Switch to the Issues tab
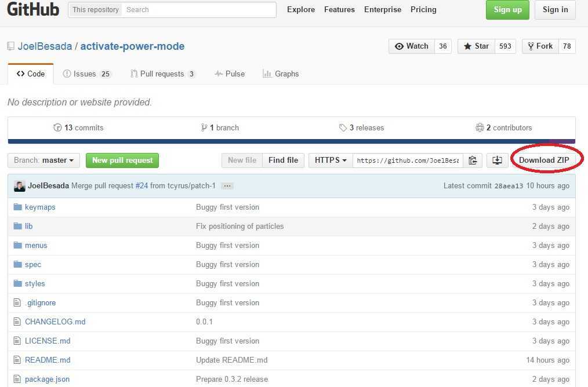This screenshot has width=588, height=387. (86, 74)
